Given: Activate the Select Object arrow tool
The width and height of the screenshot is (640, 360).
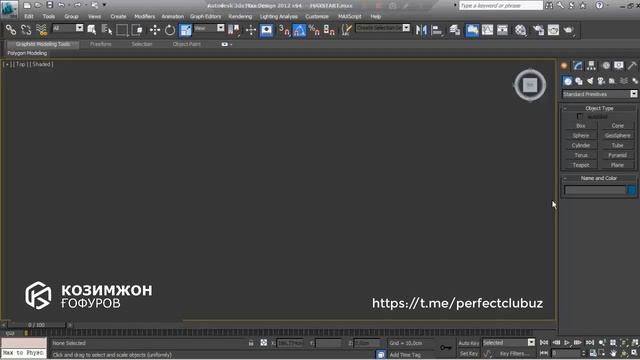Looking at the screenshot, I should pyautogui.click(x=92, y=30).
